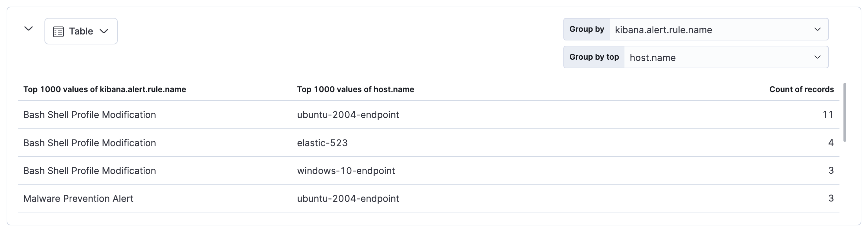Click the downward arrow left of Table button
Screen dimensions: 868x232
coord(28,29)
